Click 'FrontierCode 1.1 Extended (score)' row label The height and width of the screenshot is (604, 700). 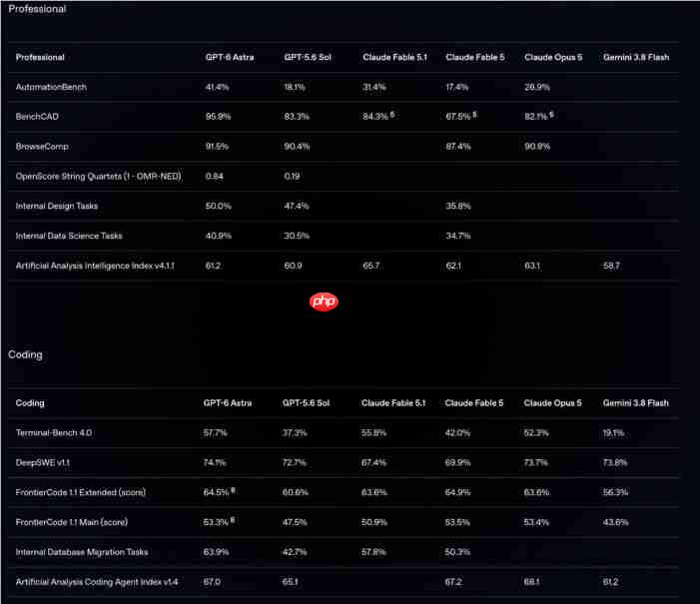coord(80,492)
